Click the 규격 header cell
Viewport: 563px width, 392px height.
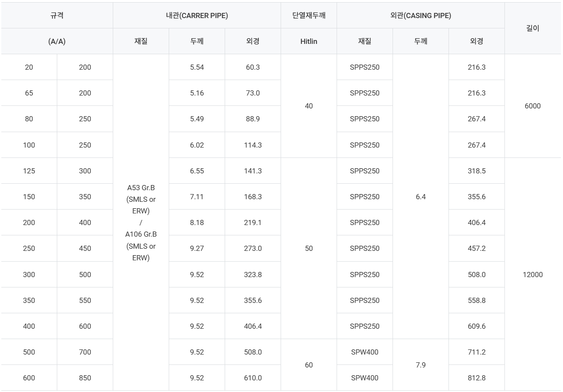(x=57, y=15)
